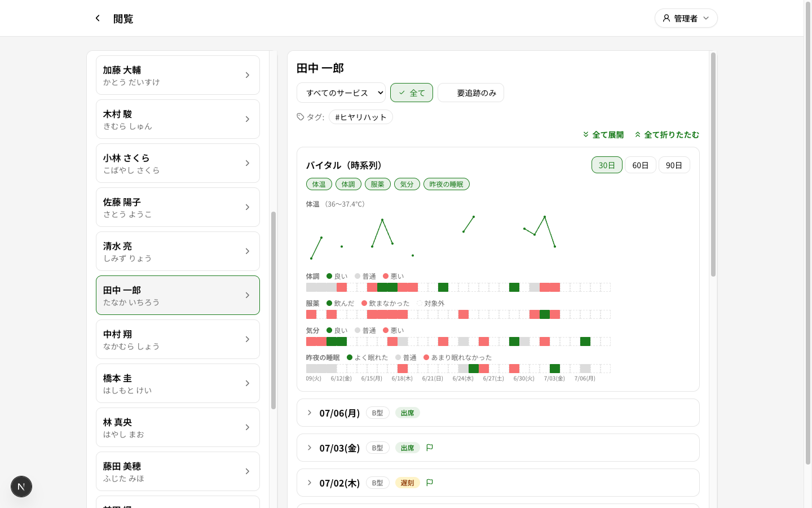Click the flag icon on 07/03(金) row

[x=430, y=448]
